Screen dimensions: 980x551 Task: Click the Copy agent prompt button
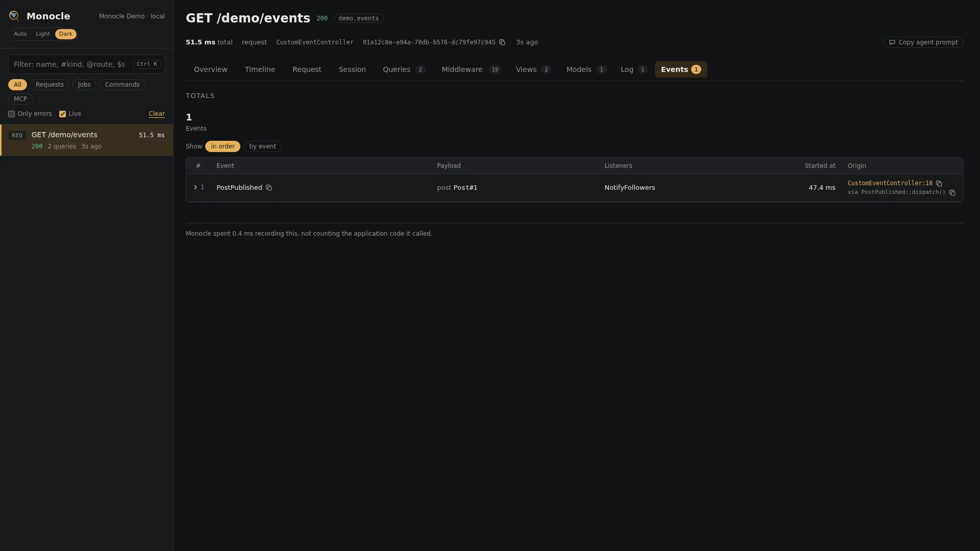coord(923,42)
